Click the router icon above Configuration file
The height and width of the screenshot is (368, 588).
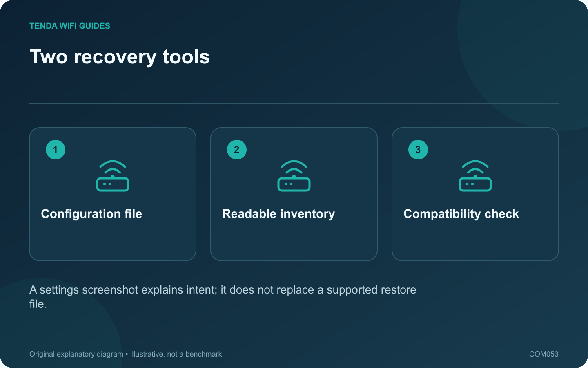(x=113, y=176)
